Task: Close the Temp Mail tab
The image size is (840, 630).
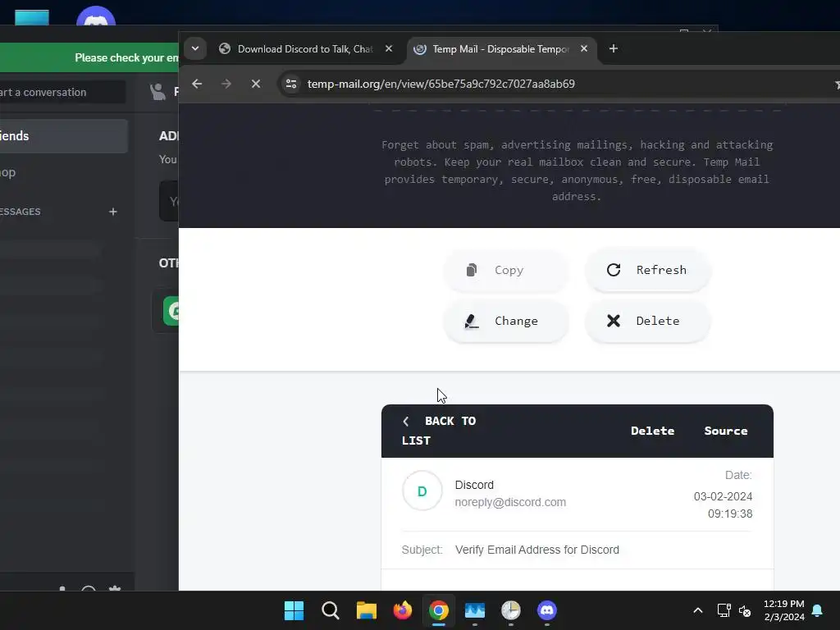Action: tap(584, 48)
